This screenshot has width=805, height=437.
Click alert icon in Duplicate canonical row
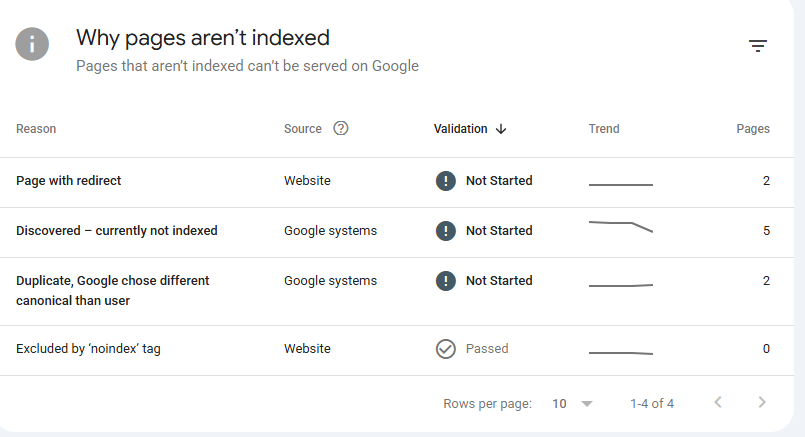(x=446, y=281)
